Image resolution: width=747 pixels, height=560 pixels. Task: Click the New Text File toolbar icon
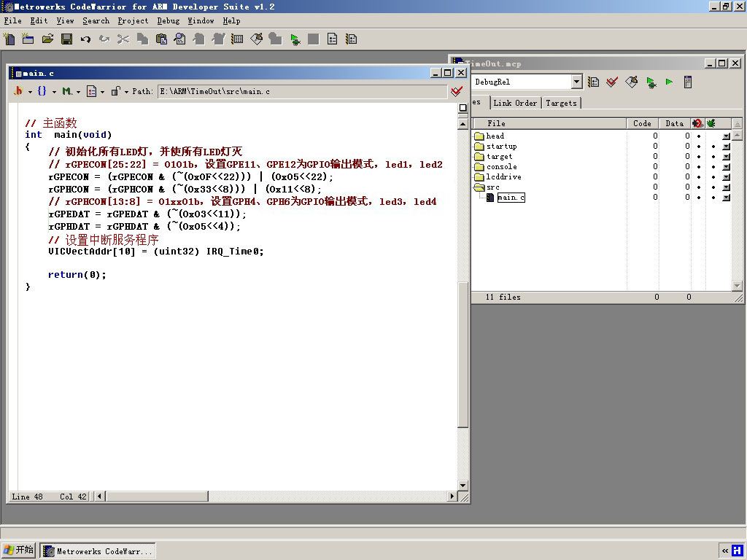9,39
